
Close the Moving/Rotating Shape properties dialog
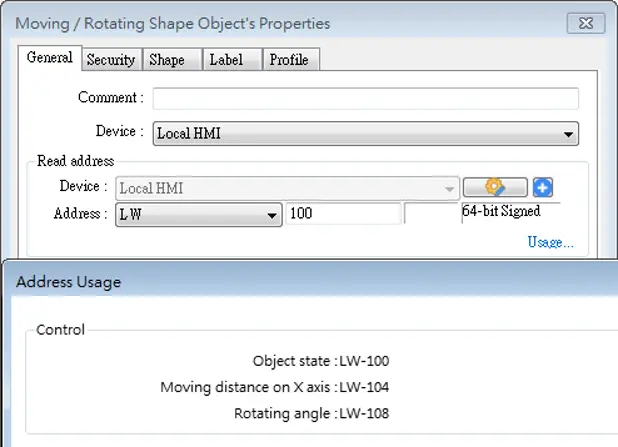pyautogui.click(x=586, y=23)
